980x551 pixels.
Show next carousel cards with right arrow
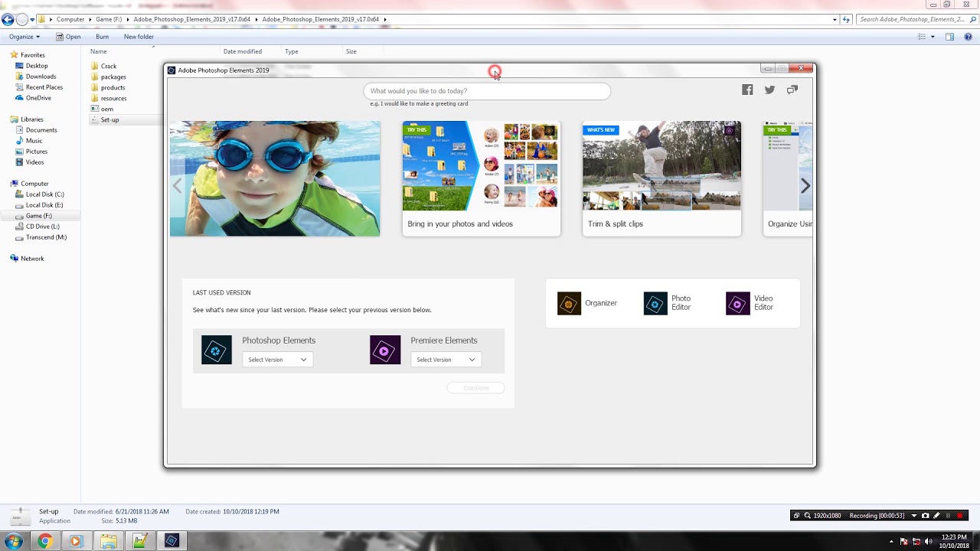point(805,185)
